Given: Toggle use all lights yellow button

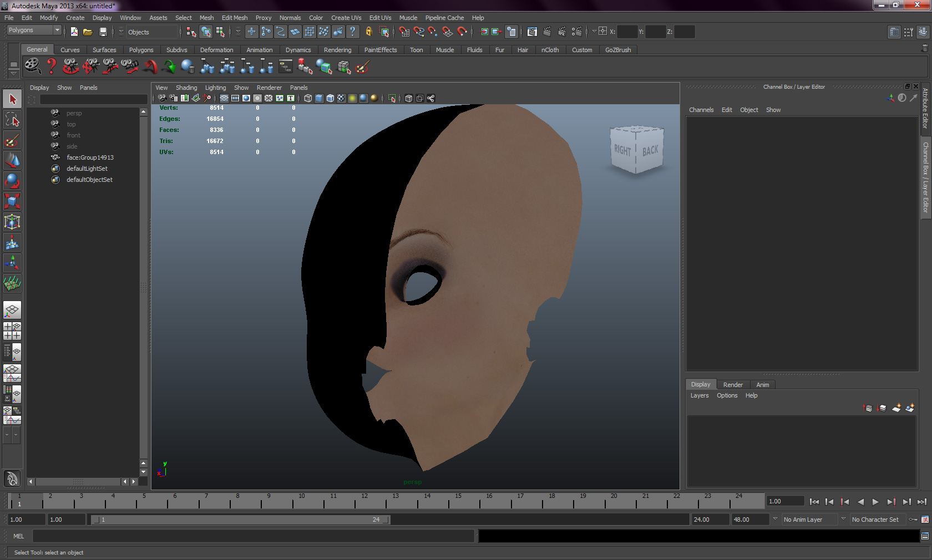Looking at the screenshot, I should [352, 98].
